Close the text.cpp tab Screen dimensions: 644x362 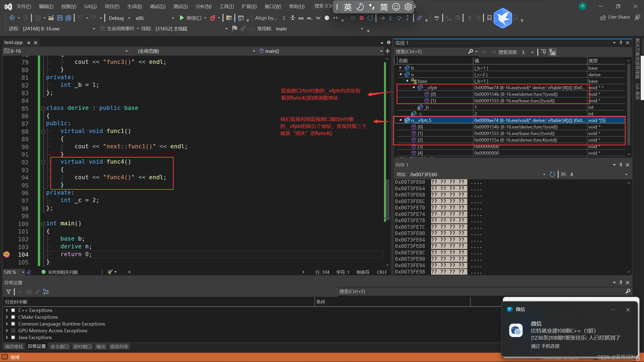[35, 43]
